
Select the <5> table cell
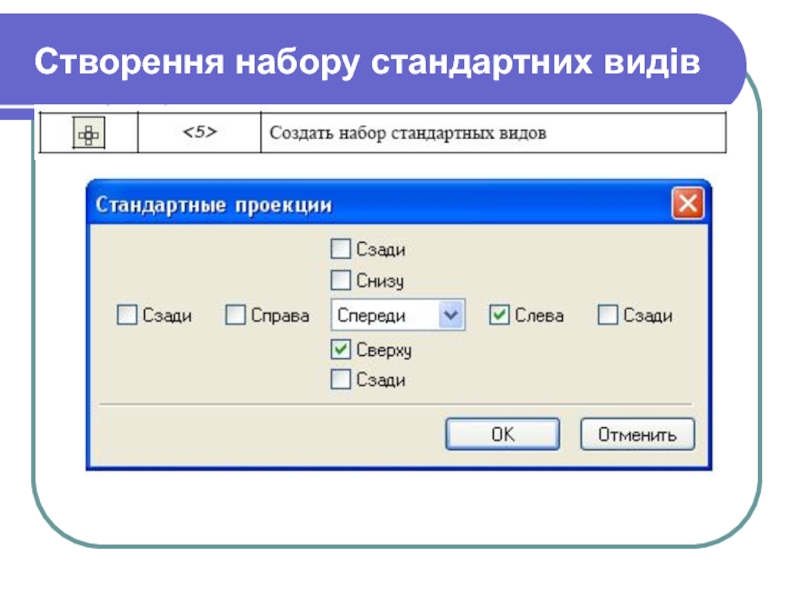(198, 134)
